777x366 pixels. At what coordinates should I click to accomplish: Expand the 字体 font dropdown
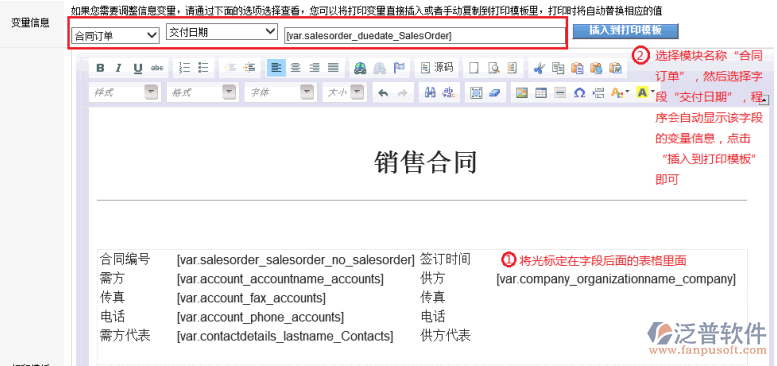click(280, 93)
